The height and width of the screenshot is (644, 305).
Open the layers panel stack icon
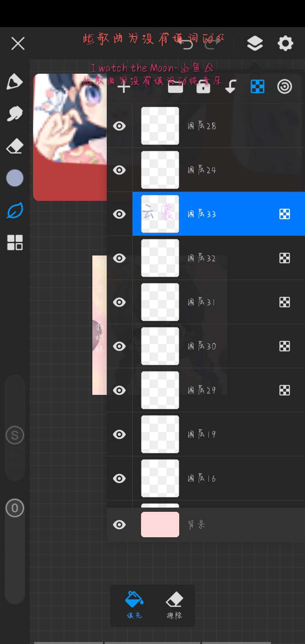click(x=255, y=43)
